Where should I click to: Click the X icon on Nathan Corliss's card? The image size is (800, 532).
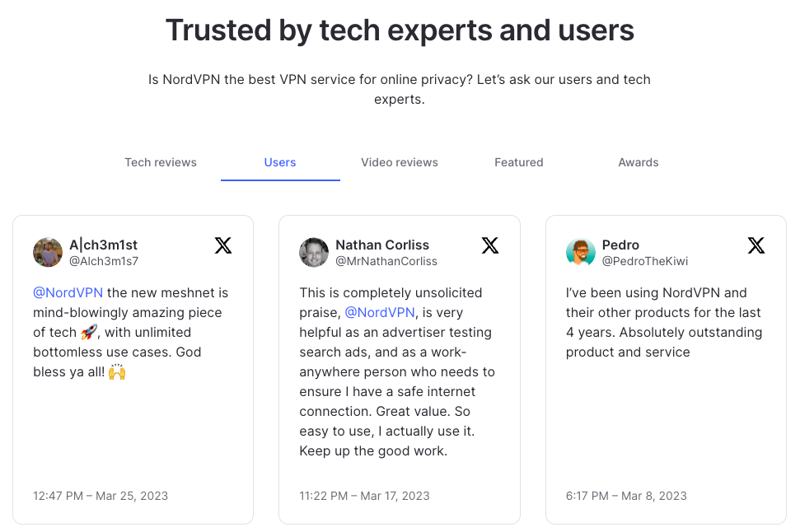pos(489,245)
